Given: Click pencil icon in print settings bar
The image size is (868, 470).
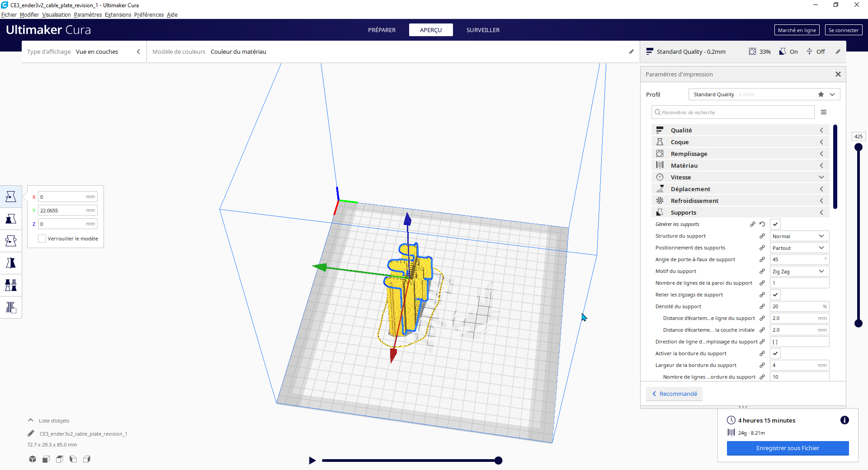Looking at the screenshot, I should click(838, 52).
